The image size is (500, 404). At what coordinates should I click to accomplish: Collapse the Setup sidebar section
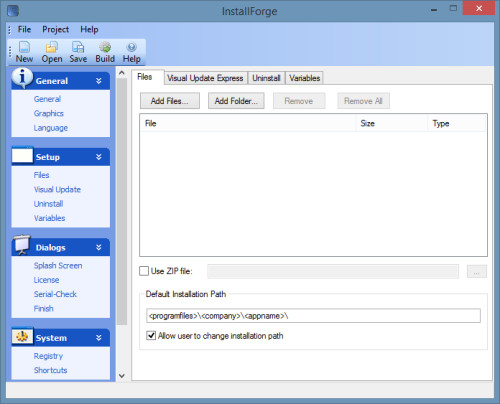pos(99,157)
